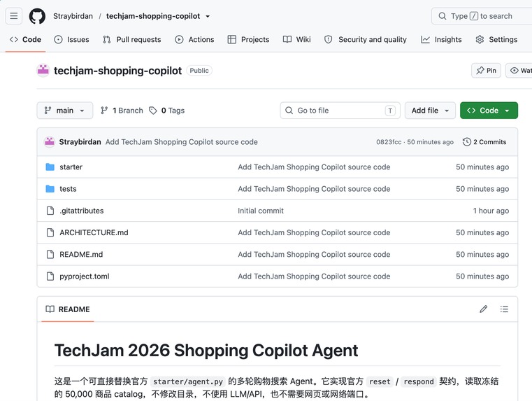Open the tests folder
The width and height of the screenshot is (532, 401).
click(x=68, y=189)
